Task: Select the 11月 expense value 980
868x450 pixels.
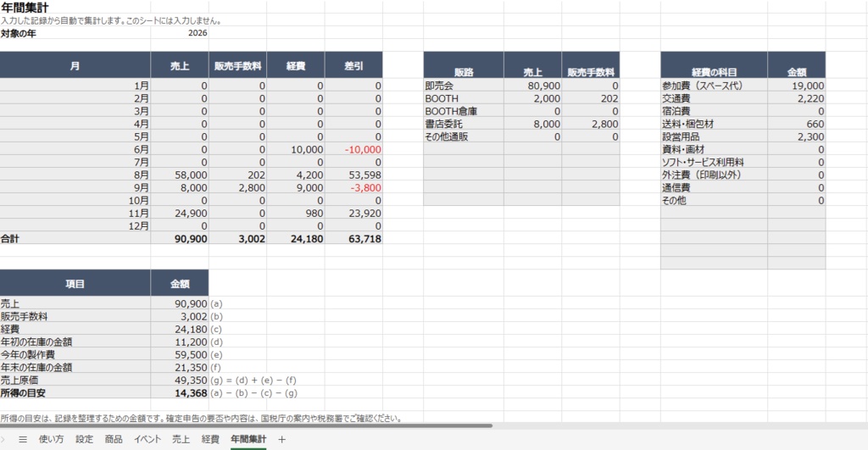Action: (x=296, y=213)
